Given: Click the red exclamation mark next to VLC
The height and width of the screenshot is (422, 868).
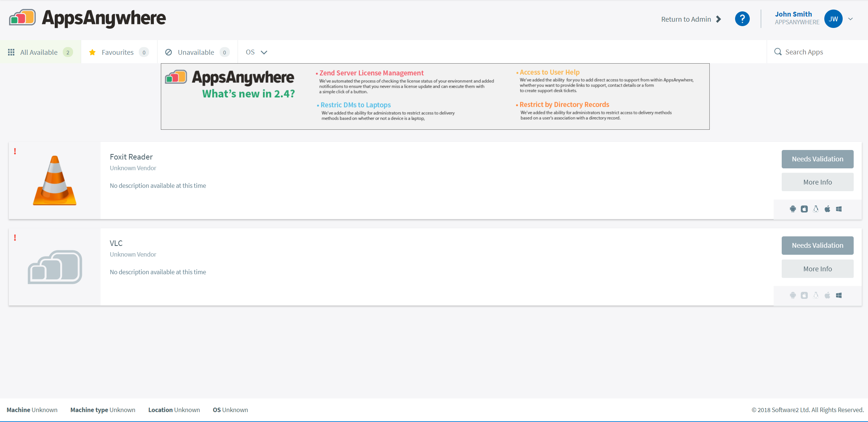Looking at the screenshot, I should [x=15, y=237].
